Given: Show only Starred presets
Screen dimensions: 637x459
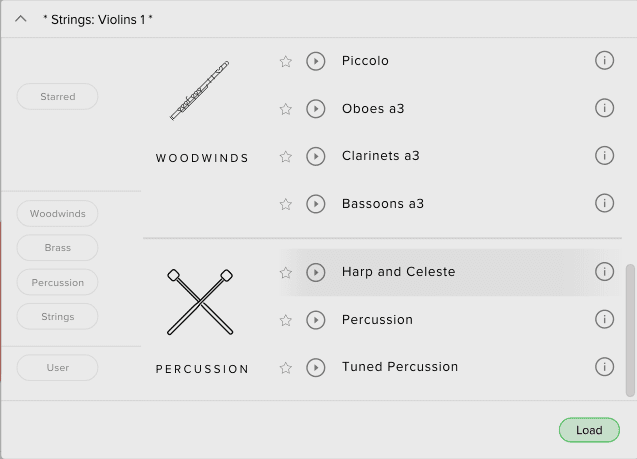Looking at the screenshot, I should point(58,97).
